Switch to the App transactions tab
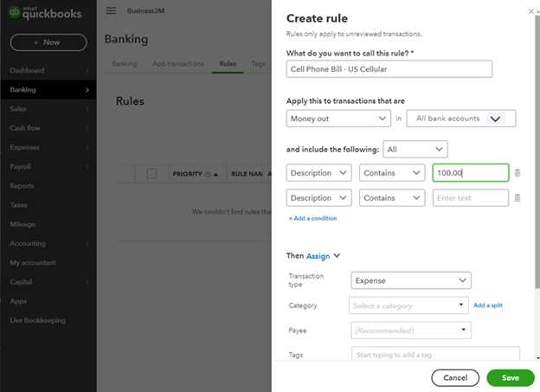 tap(178, 64)
